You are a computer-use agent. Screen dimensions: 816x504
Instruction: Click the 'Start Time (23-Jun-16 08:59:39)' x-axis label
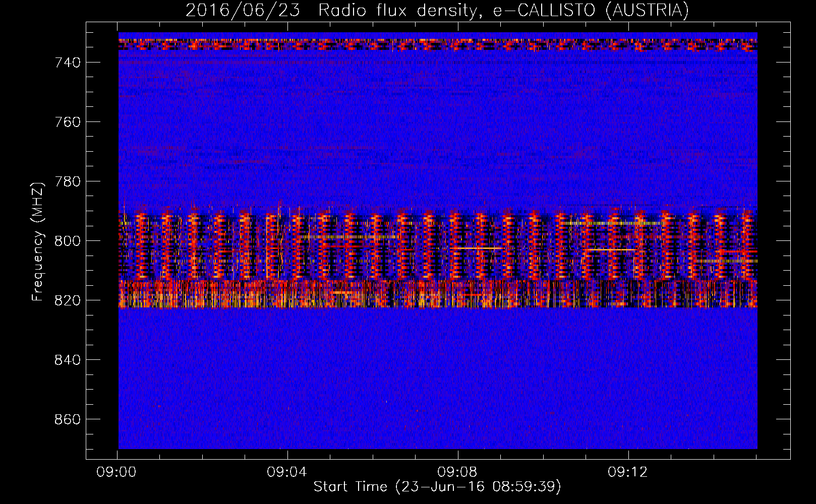pos(437,487)
